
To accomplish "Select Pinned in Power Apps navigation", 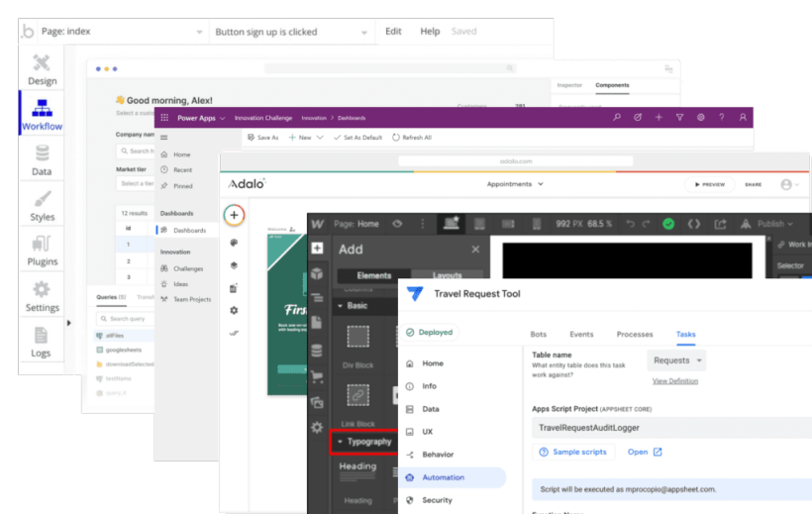I will tap(176, 186).
